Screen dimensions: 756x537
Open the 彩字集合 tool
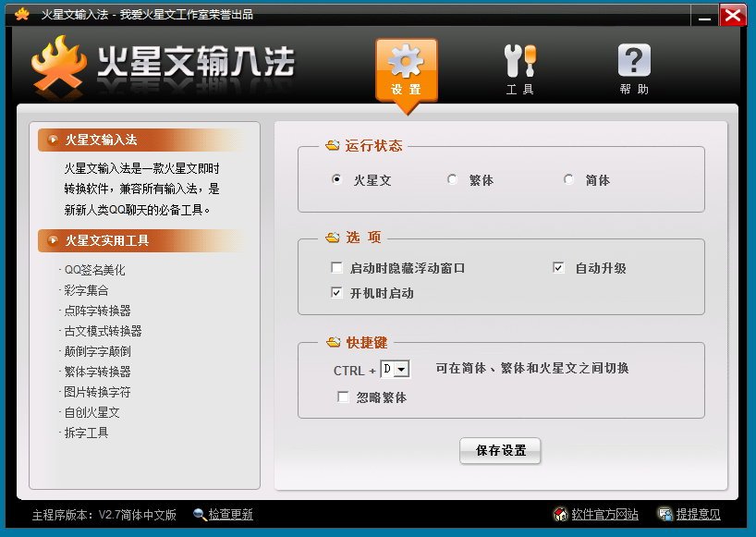[86, 290]
